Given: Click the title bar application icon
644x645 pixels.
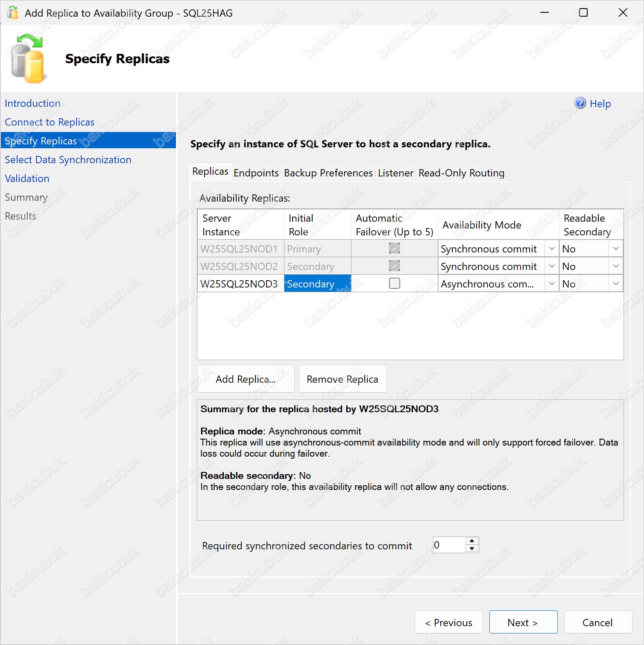Looking at the screenshot, I should point(13,13).
